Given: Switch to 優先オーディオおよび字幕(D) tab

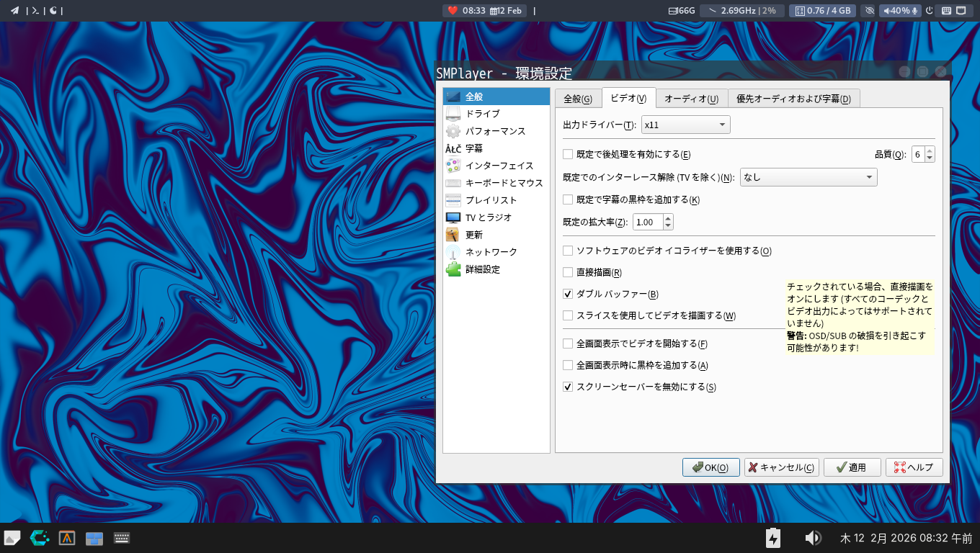Looking at the screenshot, I should [x=793, y=99].
